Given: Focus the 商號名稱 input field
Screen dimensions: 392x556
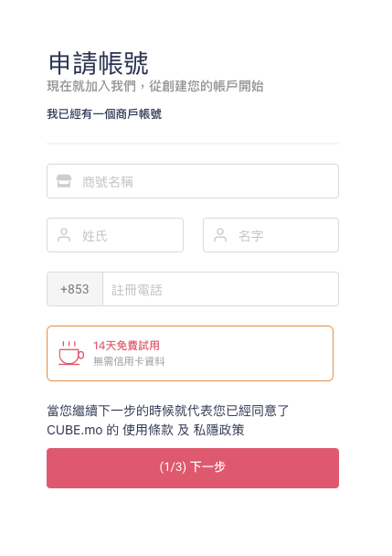Looking at the screenshot, I should click(x=193, y=181).
